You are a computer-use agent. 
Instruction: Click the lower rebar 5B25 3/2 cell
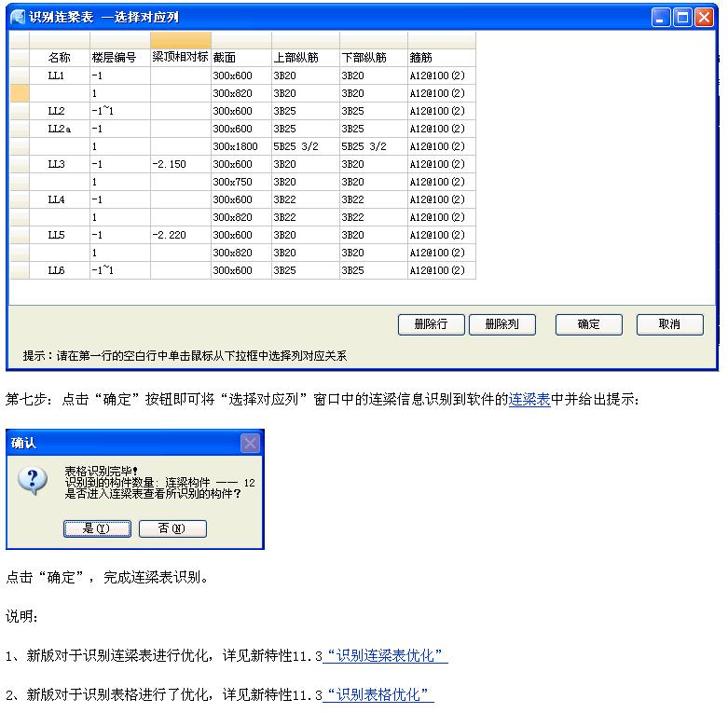[374, 146]
